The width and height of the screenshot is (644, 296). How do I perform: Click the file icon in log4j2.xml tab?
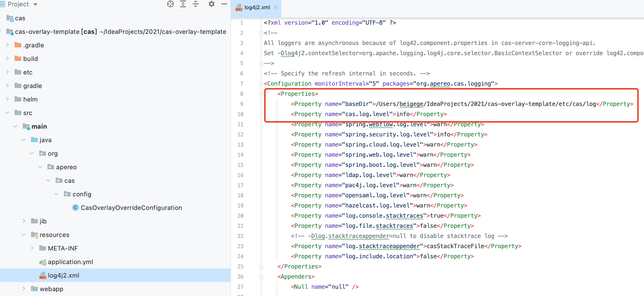click(x=239, y=7)
